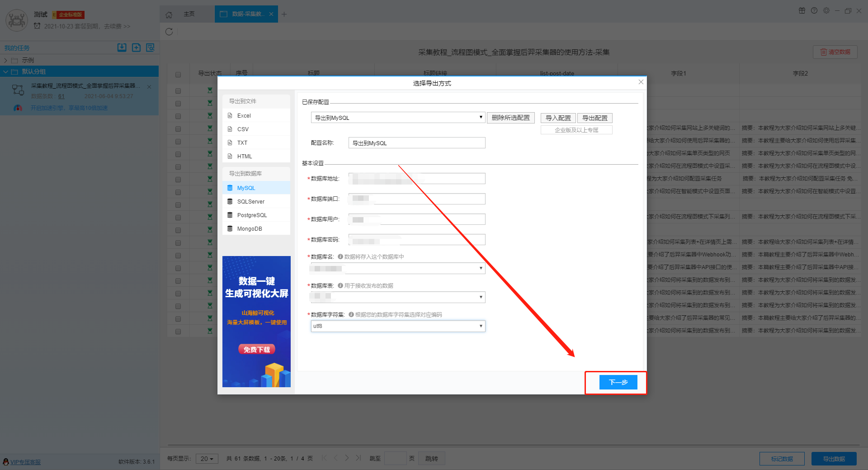
Task: Click 免费下载 on the ad banner
Action: [x=257, y=349]
